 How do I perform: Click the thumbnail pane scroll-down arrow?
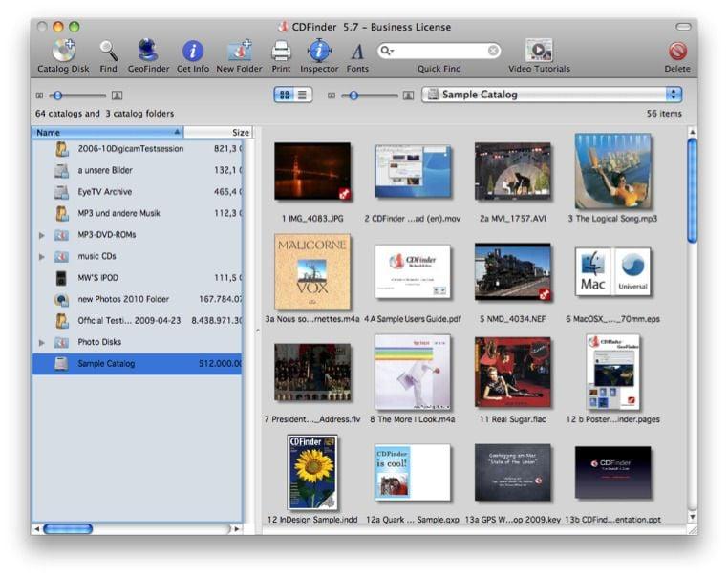[693, 517]
